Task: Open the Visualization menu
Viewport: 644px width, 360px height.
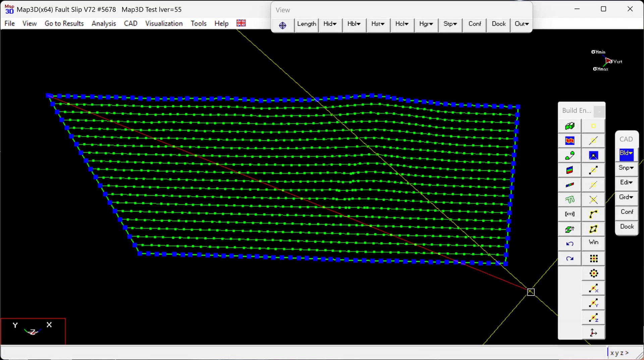Action: pyautogui.click(x=164, y=24)
